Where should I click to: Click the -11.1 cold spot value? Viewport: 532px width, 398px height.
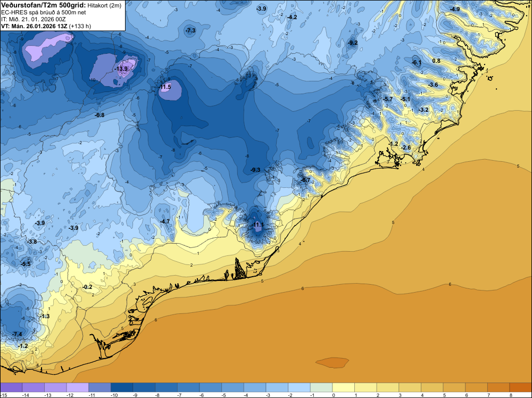(x=257, y=225)
